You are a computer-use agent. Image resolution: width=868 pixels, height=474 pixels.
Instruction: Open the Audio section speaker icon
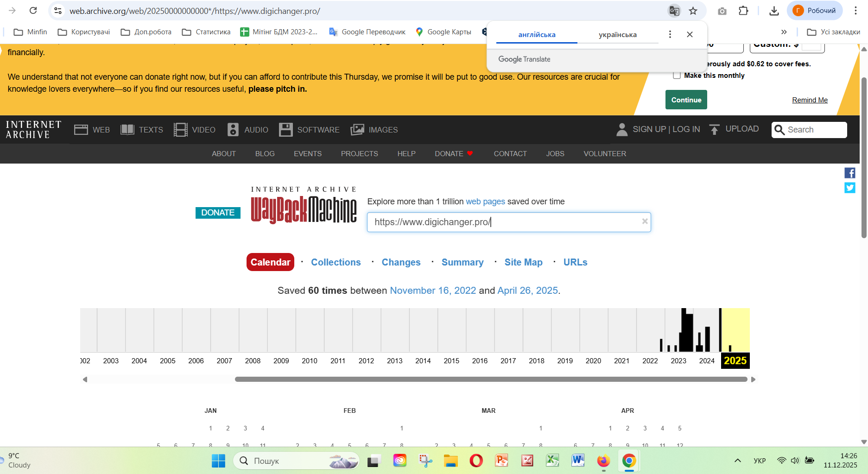pos(233,130)
